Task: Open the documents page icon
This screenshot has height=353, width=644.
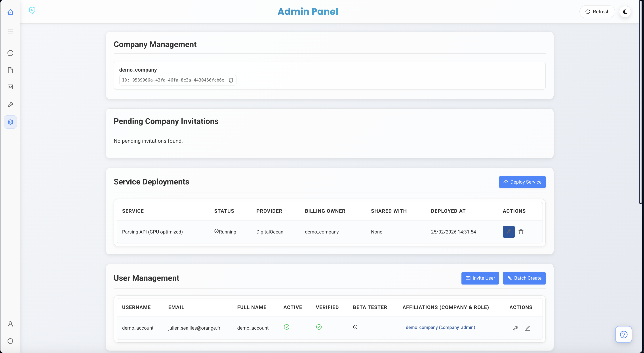Action: point(10,70)
